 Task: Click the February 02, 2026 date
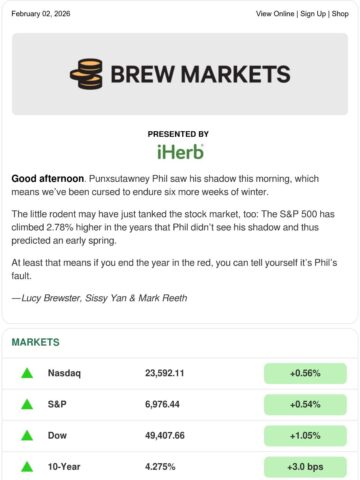(x=41, y=14)
